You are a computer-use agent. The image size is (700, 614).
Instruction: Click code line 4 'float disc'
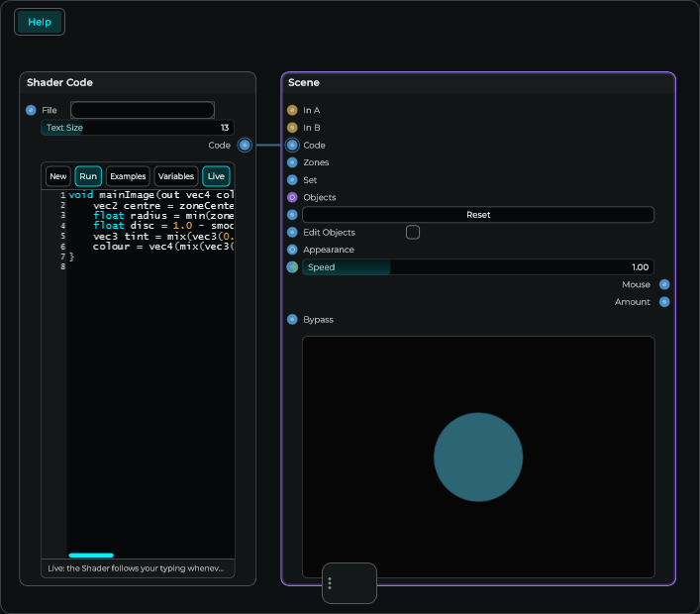pyautogui.click(x=163, y=226)
